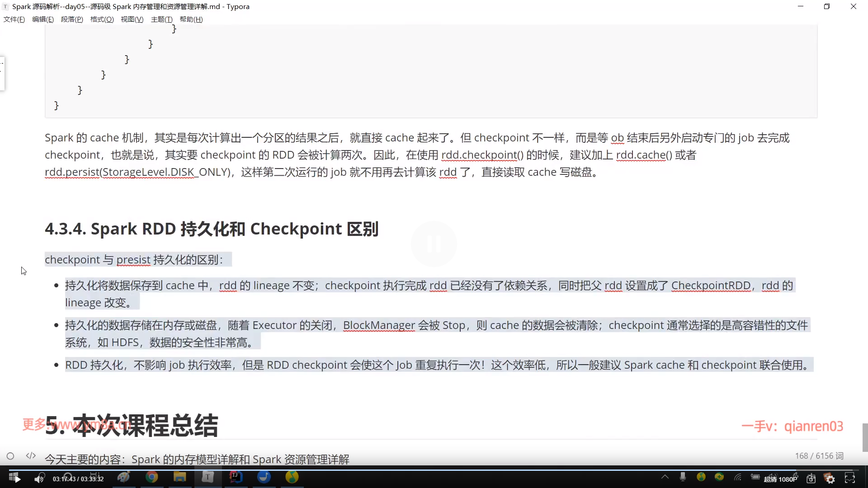Open File Explorer taskbar icon
868x488 pixels.
[x=179, y=477]
